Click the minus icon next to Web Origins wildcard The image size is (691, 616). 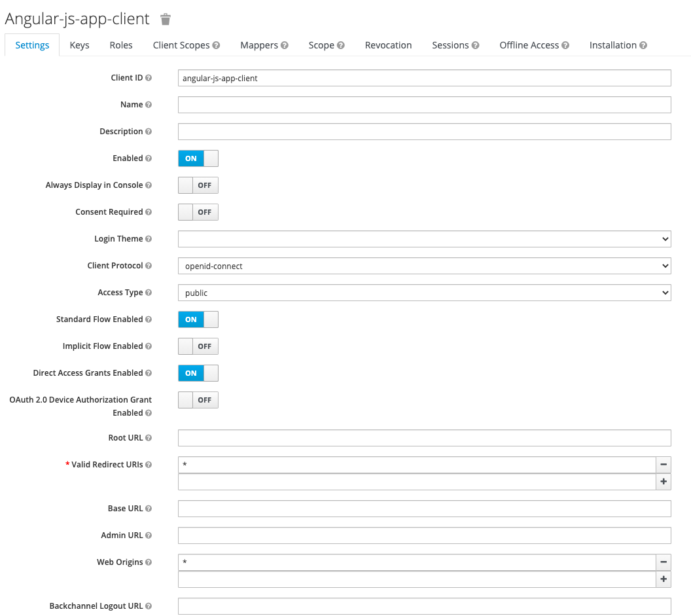(x=664, y=562)
